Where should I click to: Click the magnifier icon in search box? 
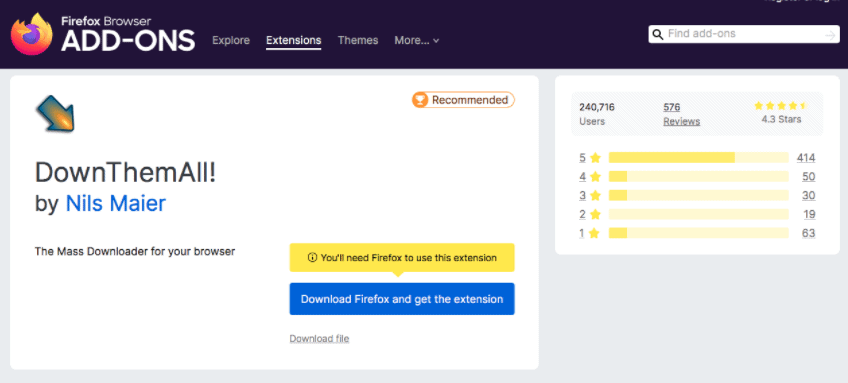coord(658,34)
